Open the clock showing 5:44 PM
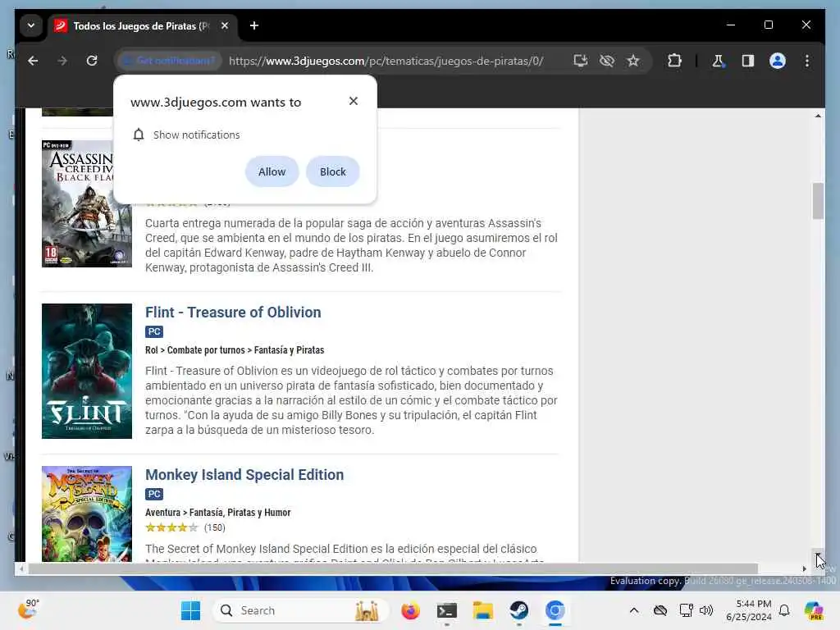This screenshot has height=630, width=840. point(748,610)
